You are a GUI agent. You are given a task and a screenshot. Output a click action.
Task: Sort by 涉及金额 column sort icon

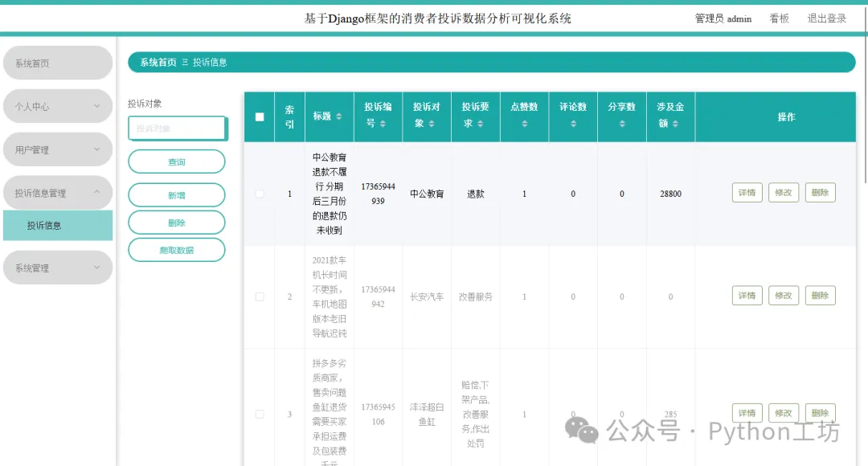pos(675,124)
